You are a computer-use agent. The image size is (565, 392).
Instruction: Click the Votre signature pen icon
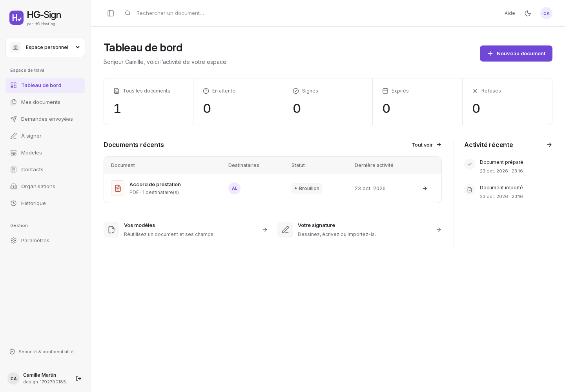pos(285,230)
